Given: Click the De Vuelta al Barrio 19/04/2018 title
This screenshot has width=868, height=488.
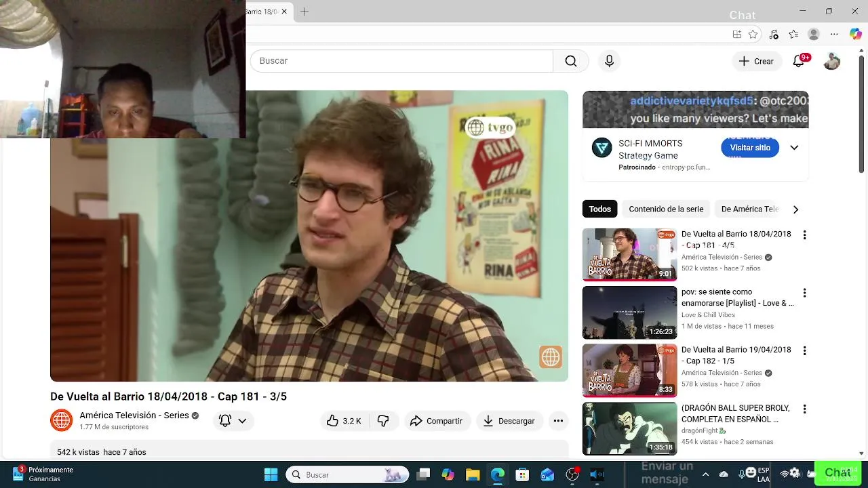Looking at the screenshot, I should click(736, 355).
